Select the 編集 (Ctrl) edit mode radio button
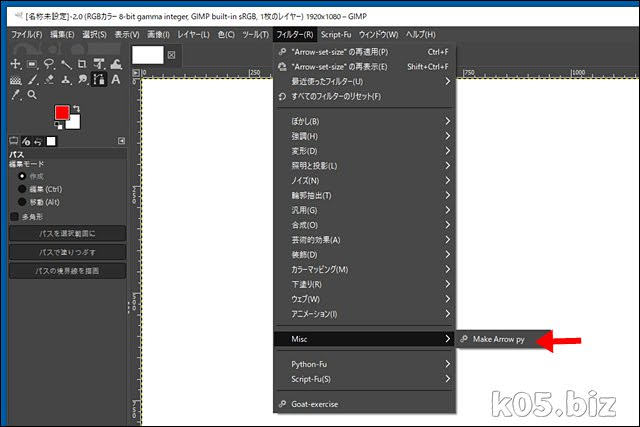640x427 pixels. click(x=22, y=189)
